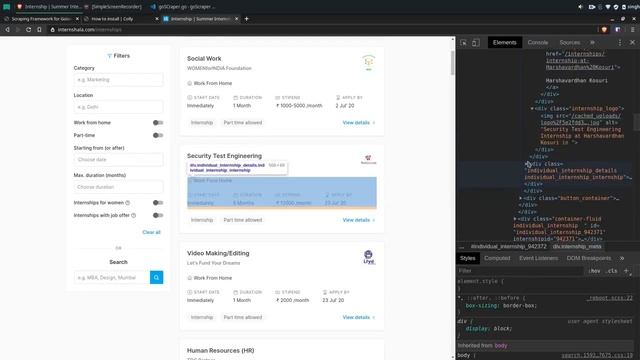The image size is (640, 360).
Task: Select the Elements tab
Action: tap(504, 42)
